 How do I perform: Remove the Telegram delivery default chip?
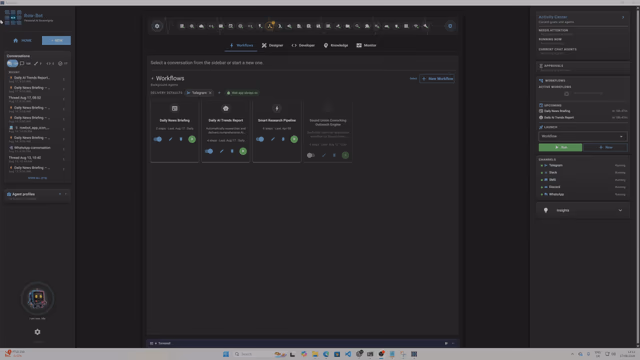click(x=210, y=93)
